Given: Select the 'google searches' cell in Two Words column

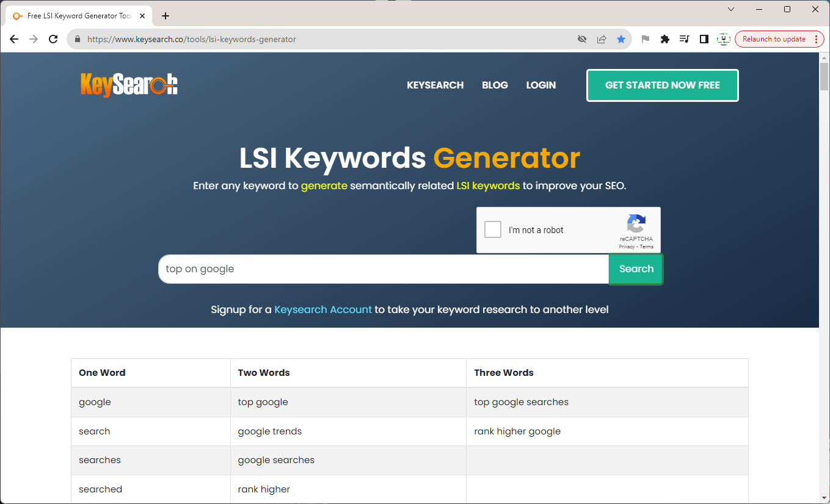Looking at the screenshot, I should point(348,460).
